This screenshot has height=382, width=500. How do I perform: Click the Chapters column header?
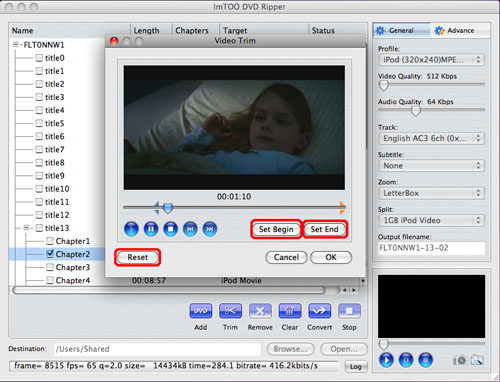pos(196,30)
